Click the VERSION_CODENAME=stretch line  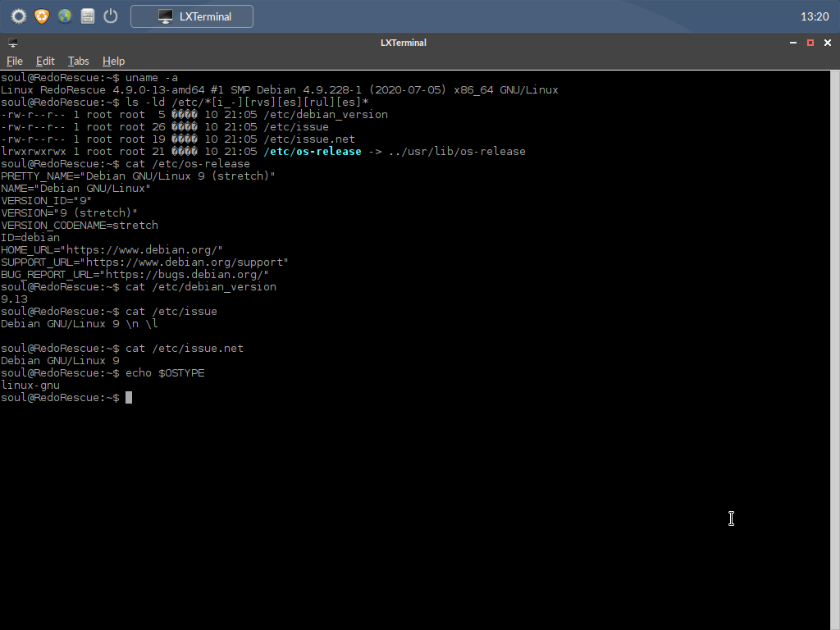(x=80, y=226)
